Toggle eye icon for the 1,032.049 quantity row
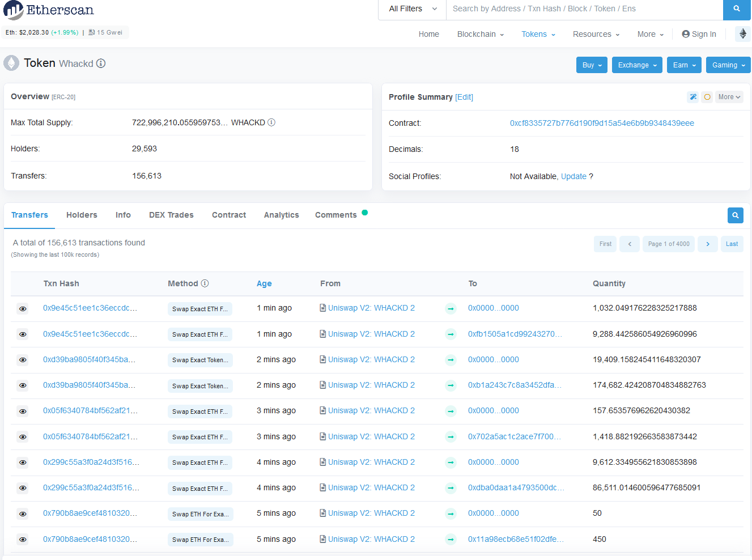The image size is (752, 560). pos(23,309)
